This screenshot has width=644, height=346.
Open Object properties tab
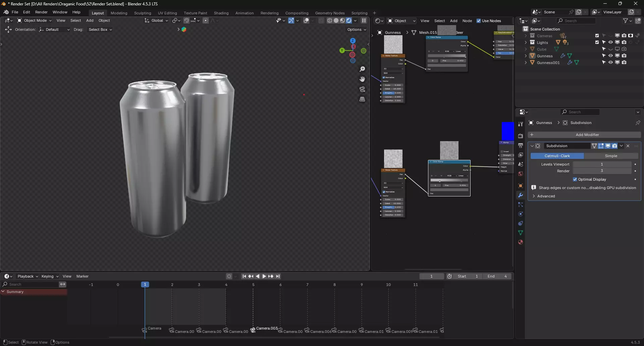(521, 186)
